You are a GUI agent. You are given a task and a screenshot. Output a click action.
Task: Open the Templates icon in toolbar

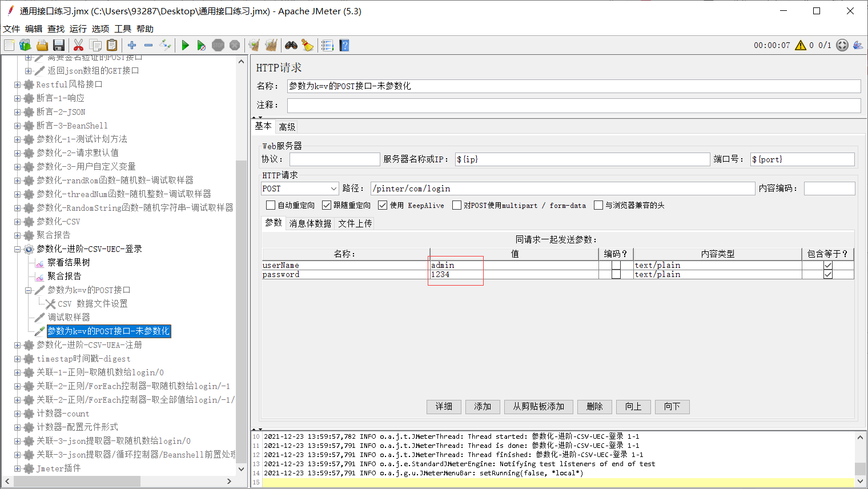click(25, 45)
